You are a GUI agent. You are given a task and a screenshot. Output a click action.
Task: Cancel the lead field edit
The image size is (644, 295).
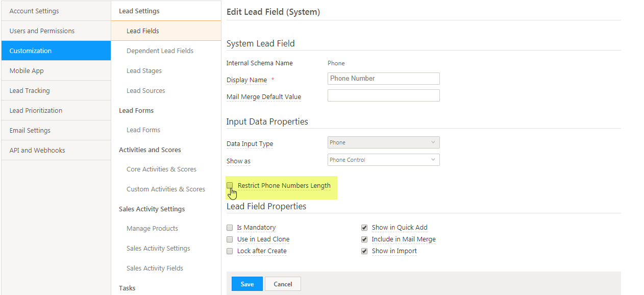tap(283, 284)
